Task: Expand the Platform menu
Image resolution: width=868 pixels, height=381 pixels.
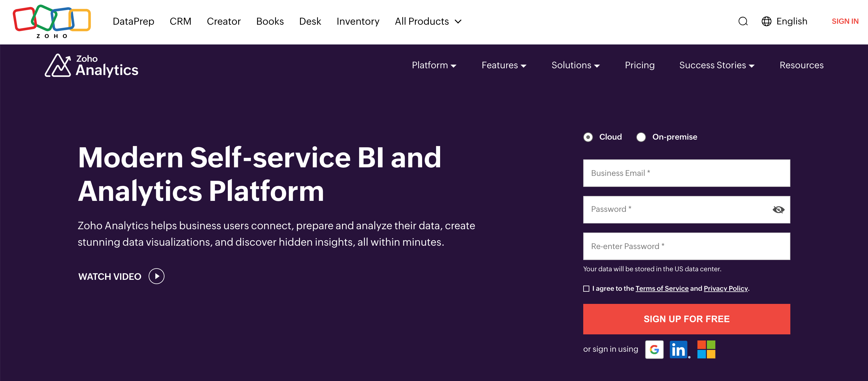Action: [434, 65]
